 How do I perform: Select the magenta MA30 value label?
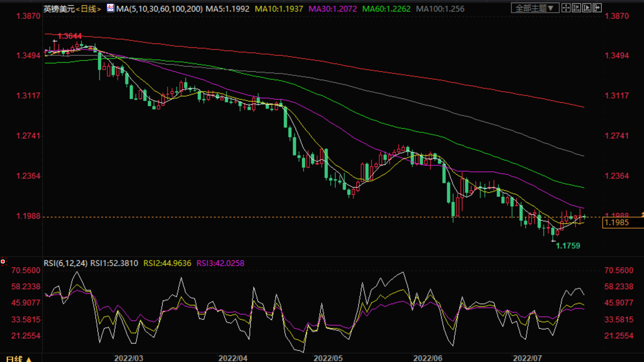(332, 9)
